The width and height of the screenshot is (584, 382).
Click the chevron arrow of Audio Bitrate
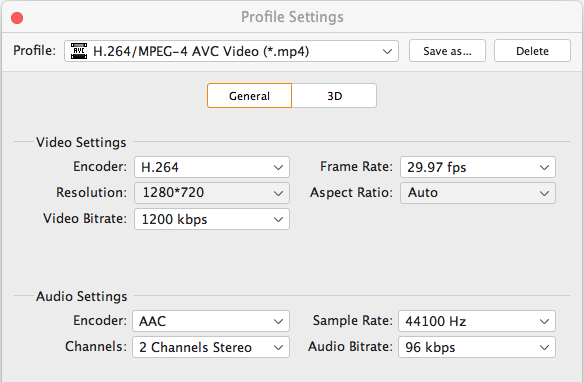click(x=544, y=347)
